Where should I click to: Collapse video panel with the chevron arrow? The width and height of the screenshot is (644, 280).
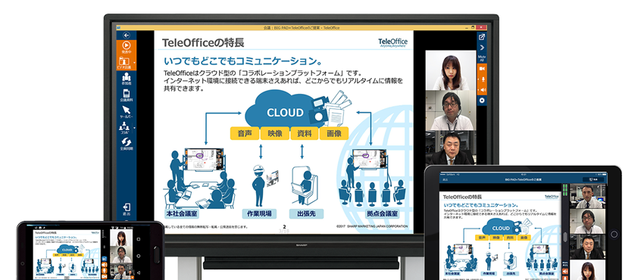[x=482, y=48]
